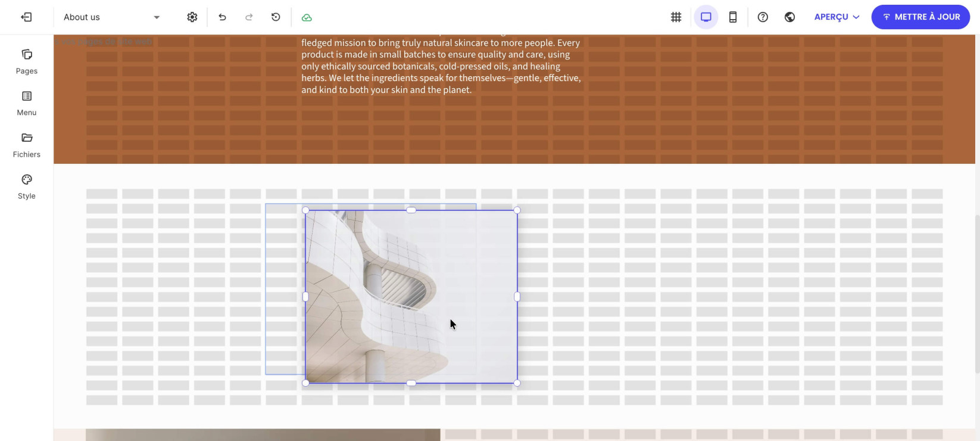Click the image's right-middle resize handle
This screenshot has height=441, width=980.
point(517,296)
